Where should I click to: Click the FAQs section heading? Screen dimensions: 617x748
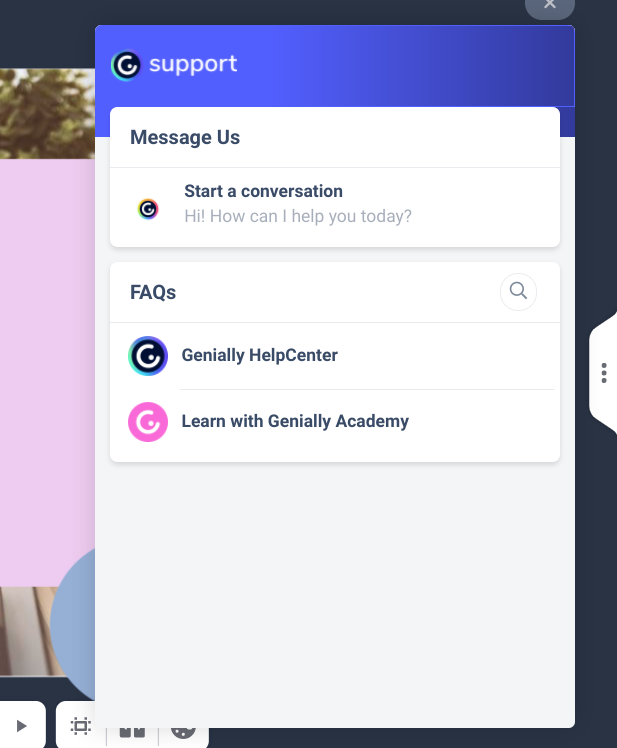tap(153, 292)
